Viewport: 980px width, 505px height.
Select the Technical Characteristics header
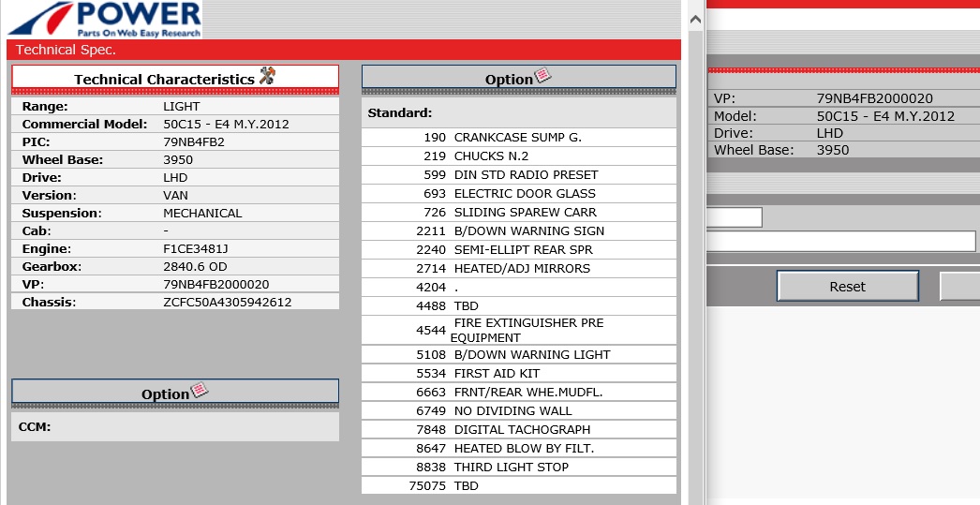pos(175,79)
